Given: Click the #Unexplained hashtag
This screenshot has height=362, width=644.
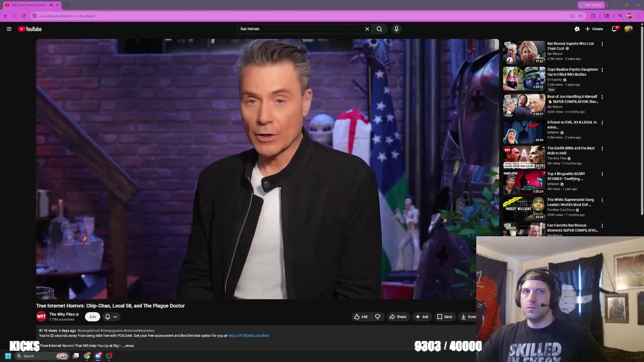Looking at the screenshot, I should coord(89,330).
